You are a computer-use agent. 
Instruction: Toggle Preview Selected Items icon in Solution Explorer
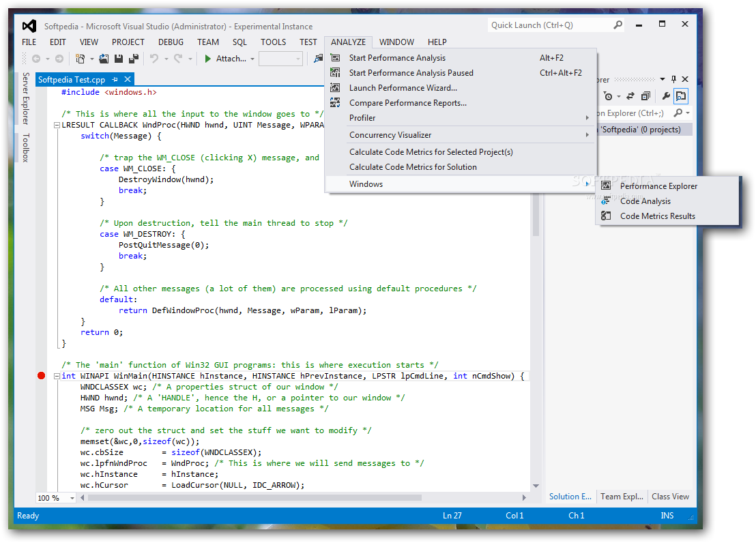[x=681, y=96]
